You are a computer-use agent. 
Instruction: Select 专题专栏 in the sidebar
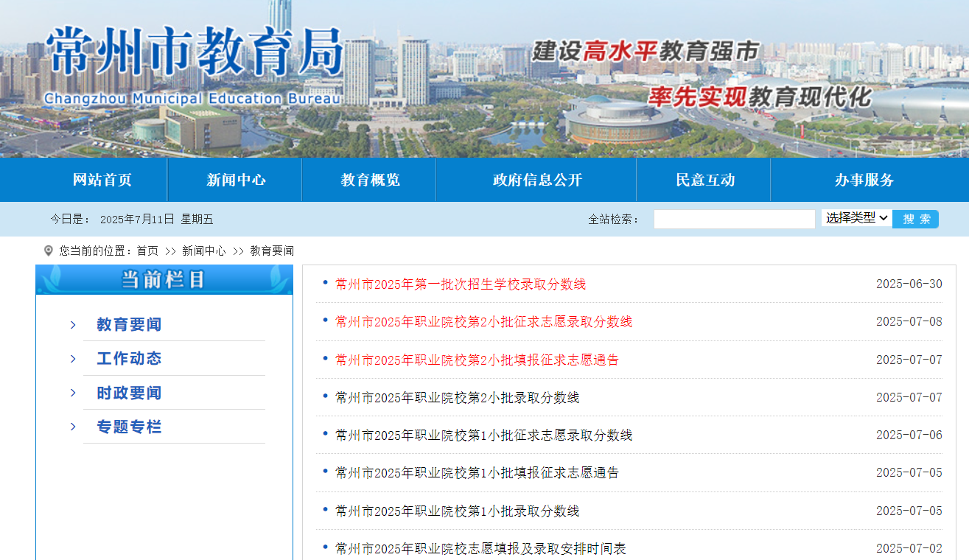point(129,427)
